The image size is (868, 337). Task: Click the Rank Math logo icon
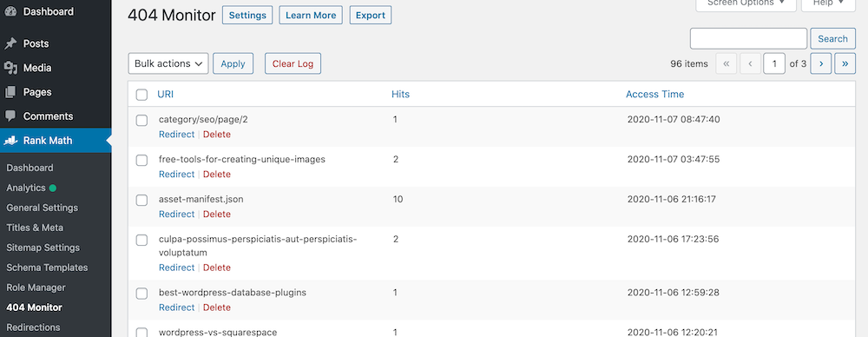tap(10, 141)
